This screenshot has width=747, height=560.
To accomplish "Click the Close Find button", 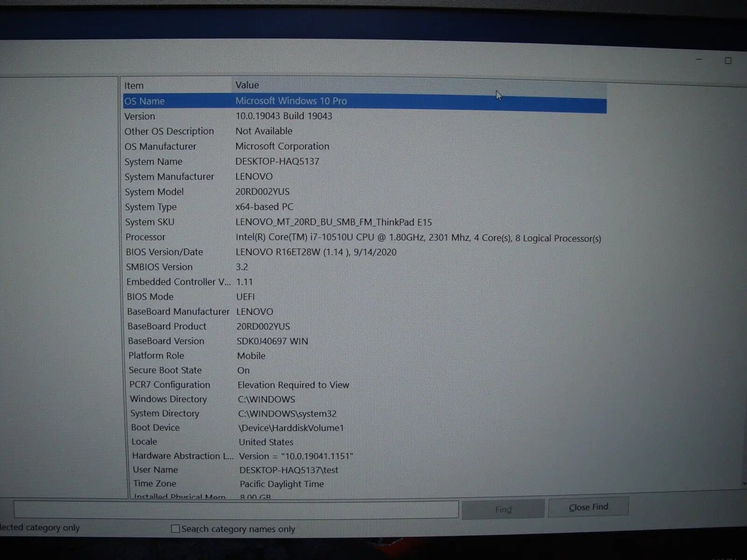I will coord(588,507).
